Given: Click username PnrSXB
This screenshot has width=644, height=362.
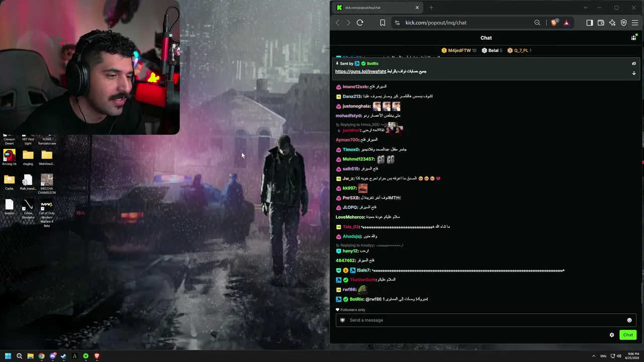Looking at the screenshot, I should click(351, 198).
